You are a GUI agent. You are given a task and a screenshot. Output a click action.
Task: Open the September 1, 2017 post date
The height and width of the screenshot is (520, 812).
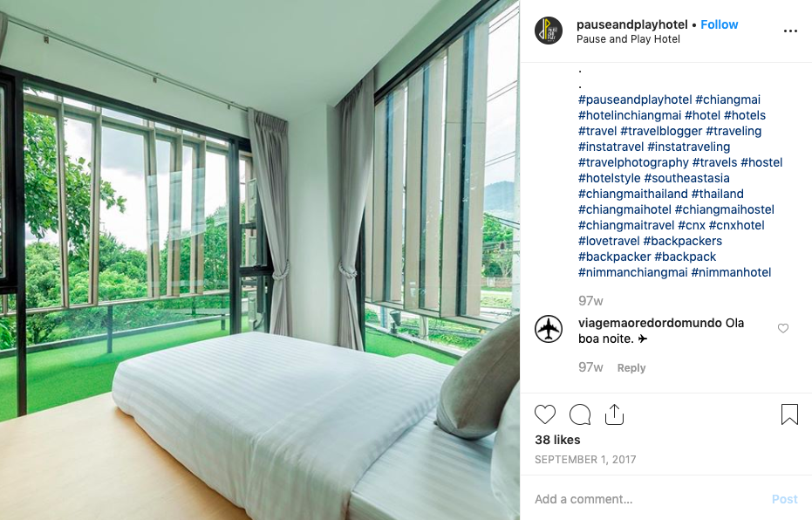pyautogui.click(x=585, y=460)
